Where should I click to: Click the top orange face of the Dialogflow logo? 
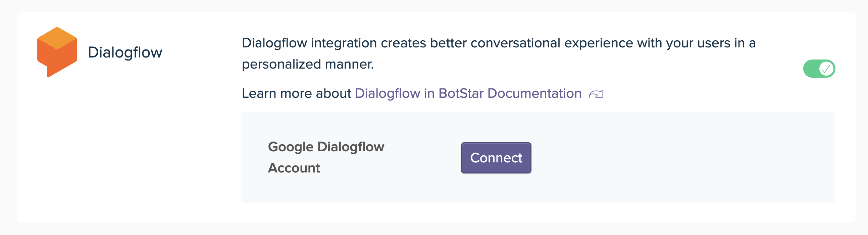point(57,38)
